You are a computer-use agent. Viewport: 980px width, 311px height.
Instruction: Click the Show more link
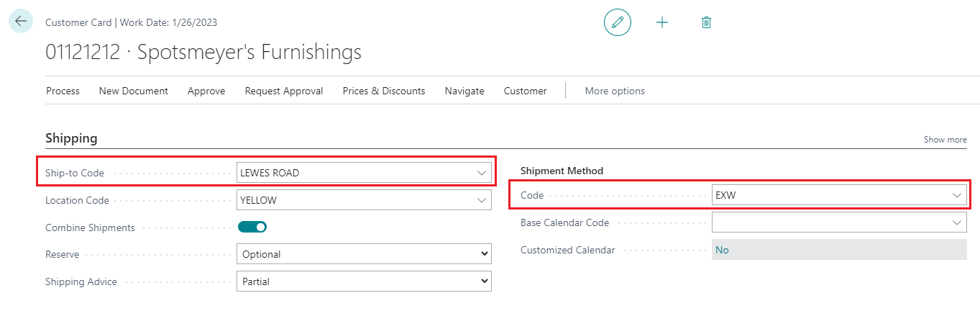945,140
